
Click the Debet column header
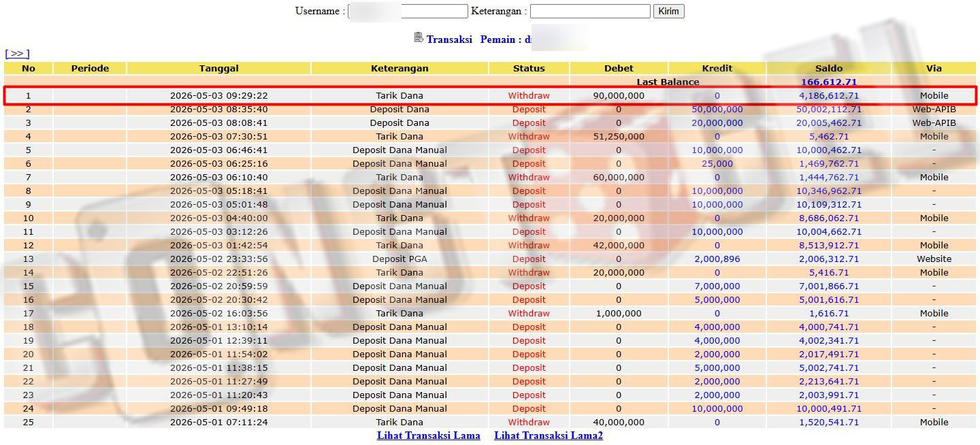tap(619, 68)
